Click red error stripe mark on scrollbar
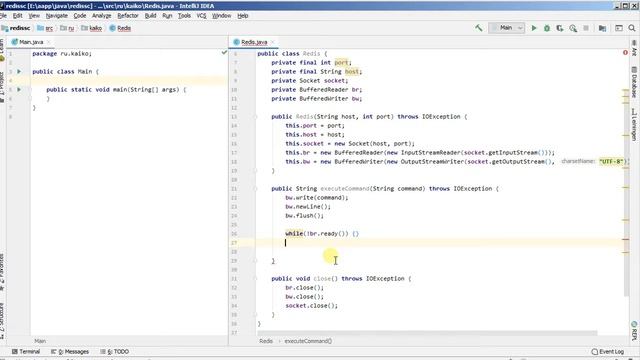Image resolution: width=640 pixels, height=360 pixels. coord(626,240)
